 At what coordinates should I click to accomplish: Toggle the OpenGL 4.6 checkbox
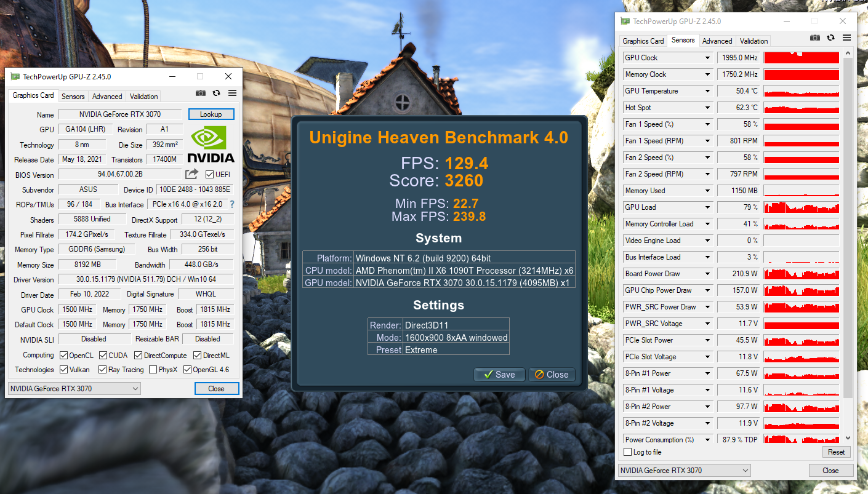(x=187, y=370)
